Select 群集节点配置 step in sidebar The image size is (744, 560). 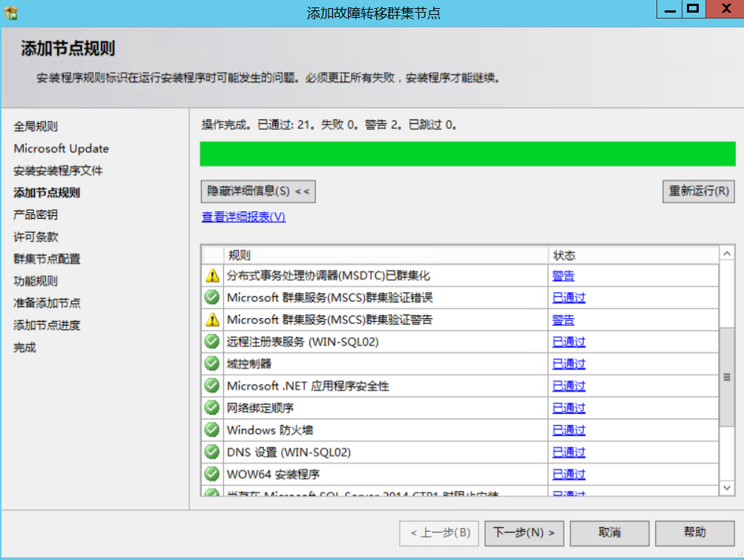pos(47,259)
